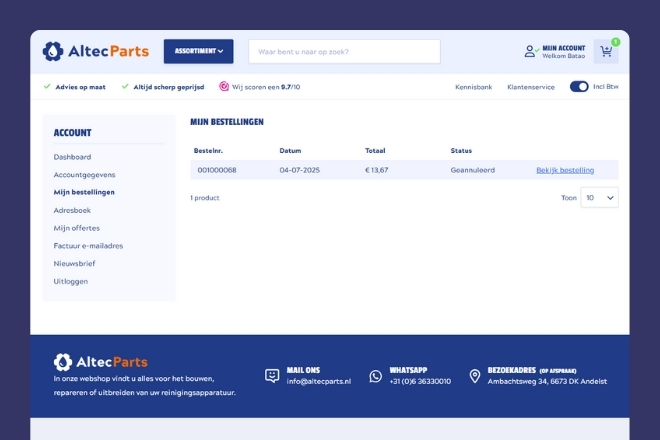Screen dimensions: 660x440
Task: Click the Mijn Account user icon
Action: click(530, 51)
